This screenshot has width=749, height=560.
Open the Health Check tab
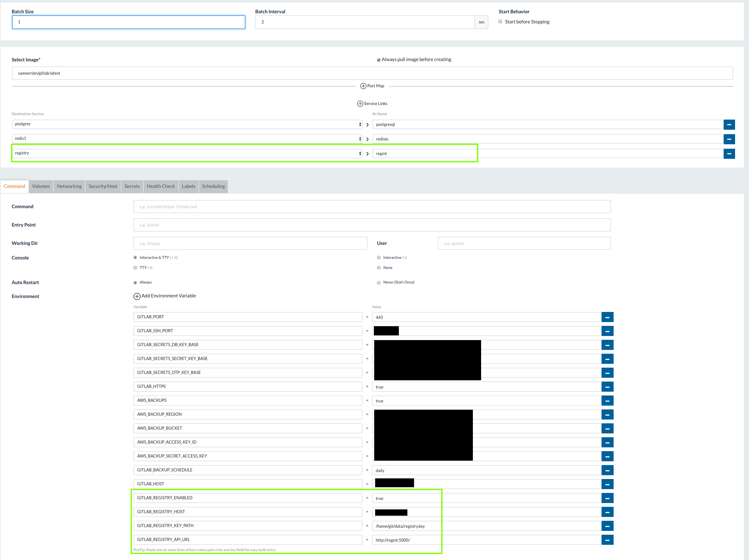tap(161, 186)
